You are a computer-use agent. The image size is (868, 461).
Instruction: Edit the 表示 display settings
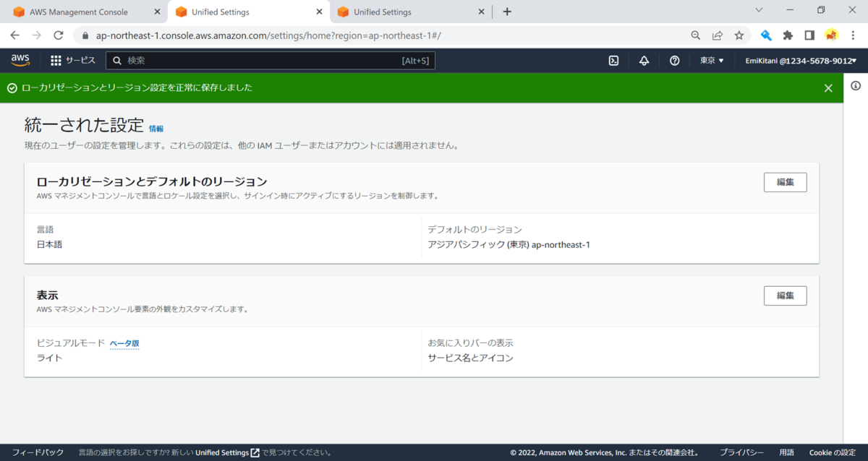click(x=785, y=296)
